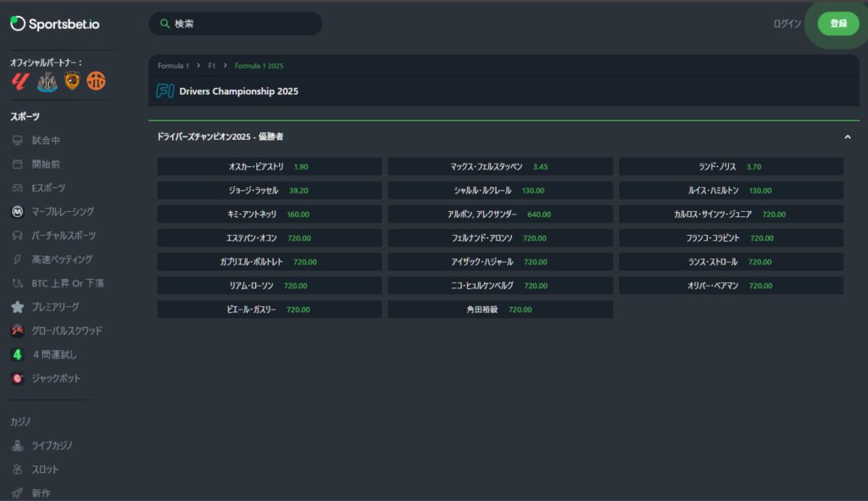Select ルイス・ハミルトン odds 130.00
The image size is (868, 501).
(x=732, y=191)
